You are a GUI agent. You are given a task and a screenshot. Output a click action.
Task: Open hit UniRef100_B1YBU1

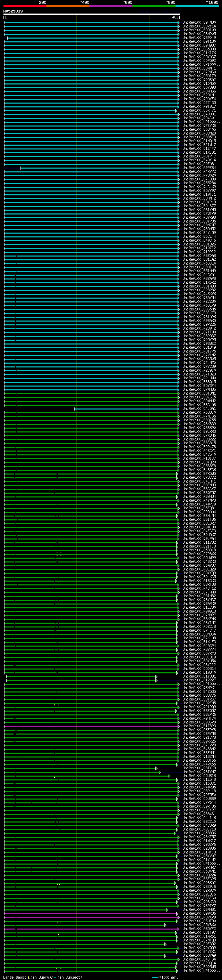[199, 676]
